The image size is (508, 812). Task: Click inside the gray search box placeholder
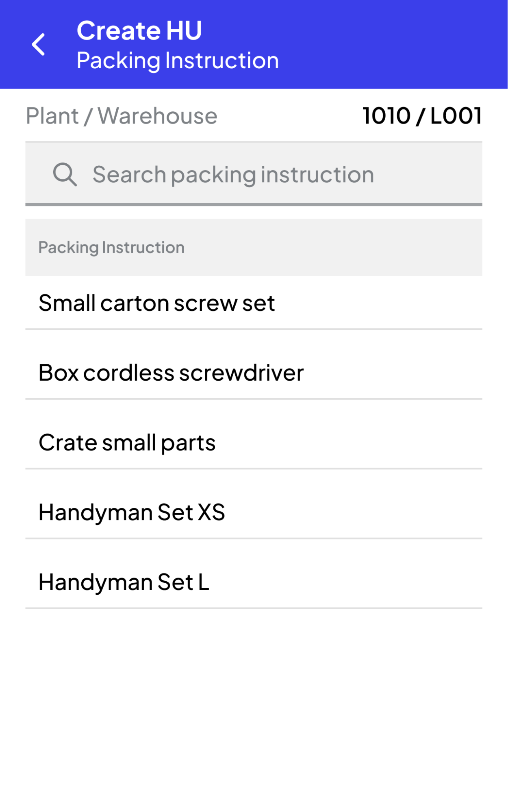(233, 175)
